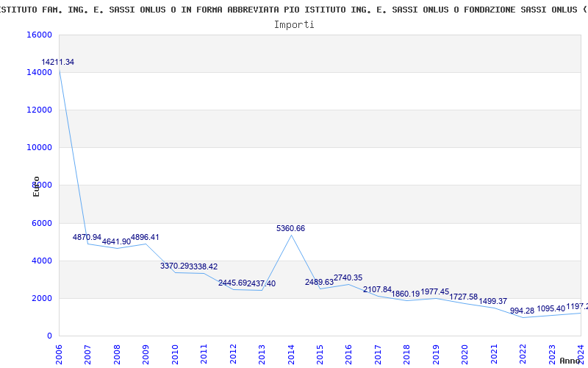The height and width of the screenshot is (368, 588).
Task: Click the 1860.19 value label
Action: click(406, 294)
